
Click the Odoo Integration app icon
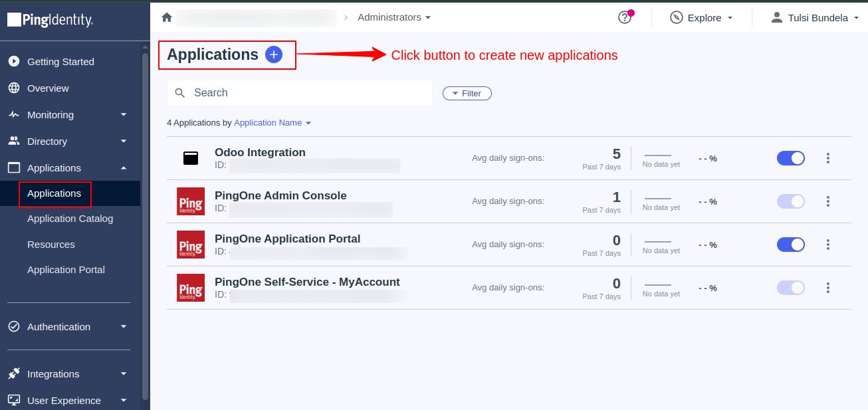pyautogui.click(x=191, y=158)
